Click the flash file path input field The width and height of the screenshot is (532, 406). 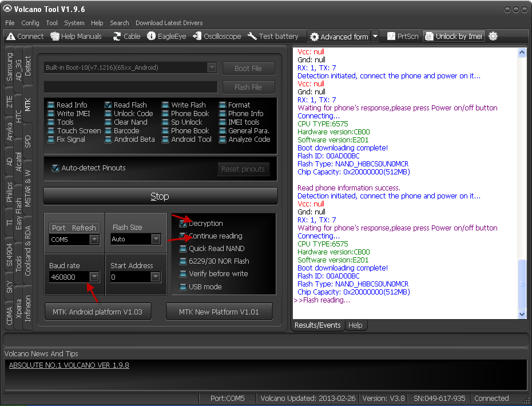click(130, 87)
